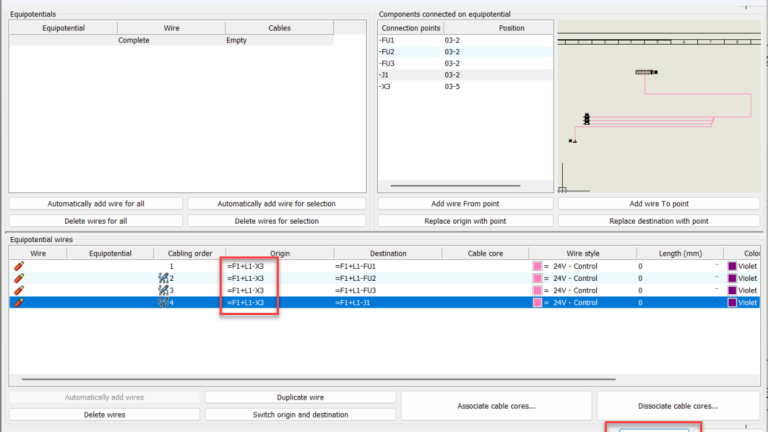768x432 pixels.
Task: Click Delete wires for all button
Action: pos(96,221)
